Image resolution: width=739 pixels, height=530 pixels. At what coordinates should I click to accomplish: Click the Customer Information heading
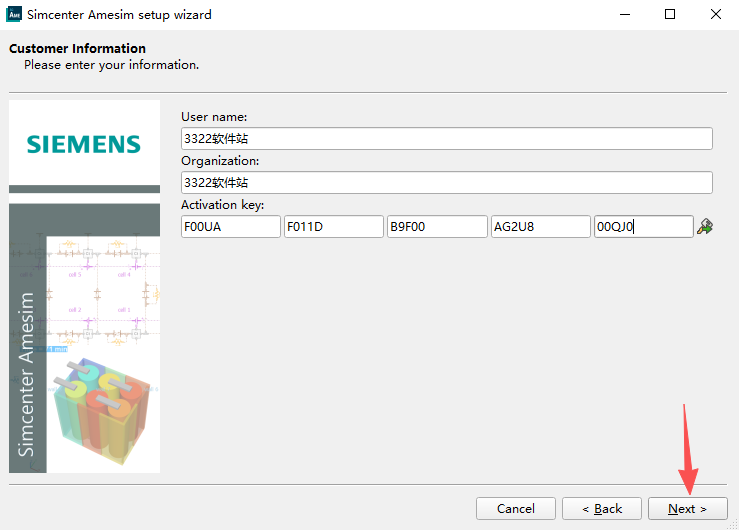(77, 48)
